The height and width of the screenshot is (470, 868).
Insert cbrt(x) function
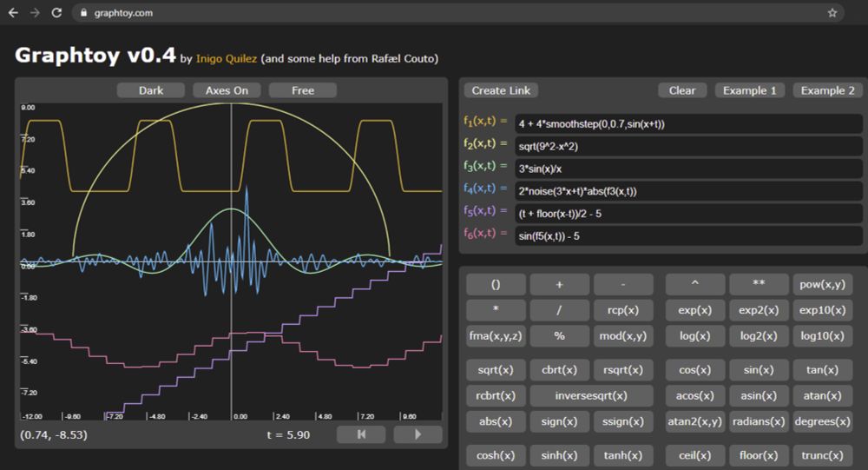pos(559,370)
